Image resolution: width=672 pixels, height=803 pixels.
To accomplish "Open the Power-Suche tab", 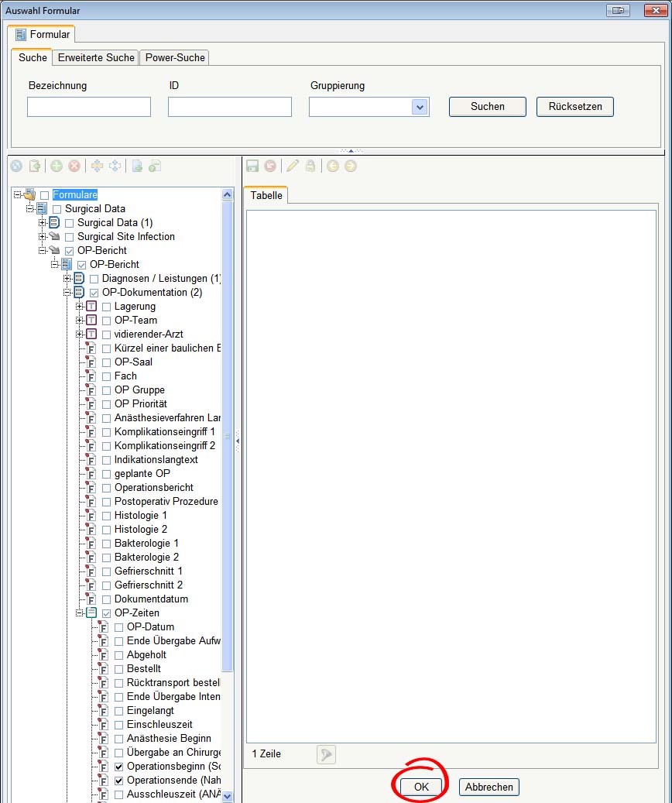I will coord(174,58).
